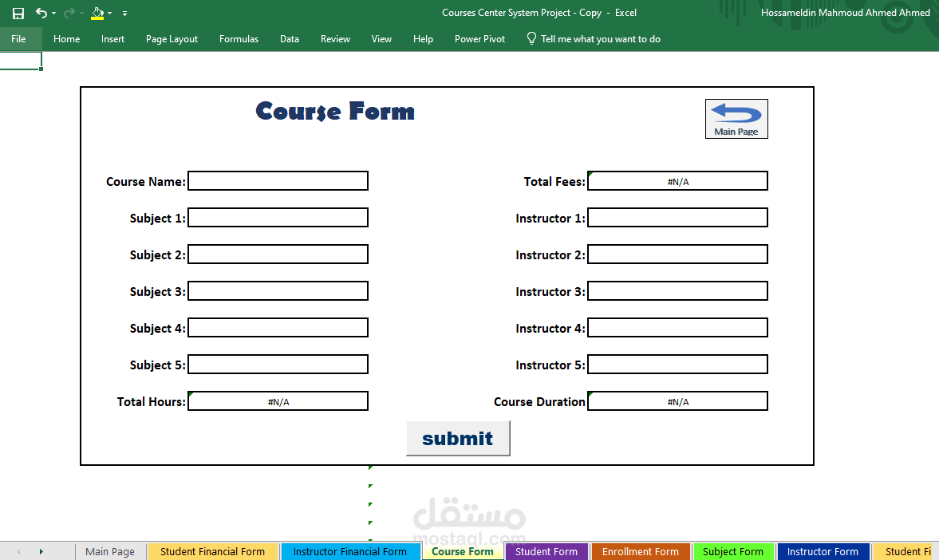Select the Subject 2 input field

click(278, 254)
